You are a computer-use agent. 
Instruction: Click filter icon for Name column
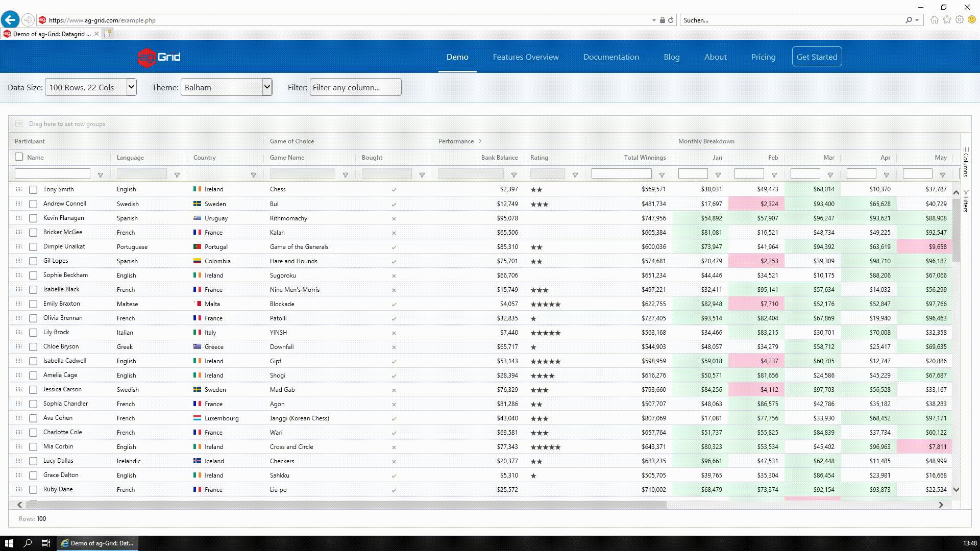[101, 175]
